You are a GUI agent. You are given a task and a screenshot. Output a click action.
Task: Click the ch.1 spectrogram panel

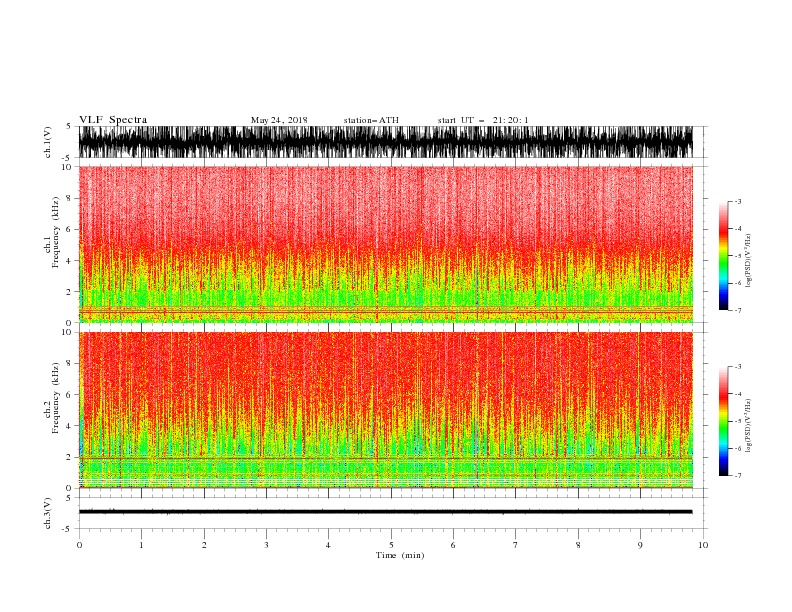point(386,244)
